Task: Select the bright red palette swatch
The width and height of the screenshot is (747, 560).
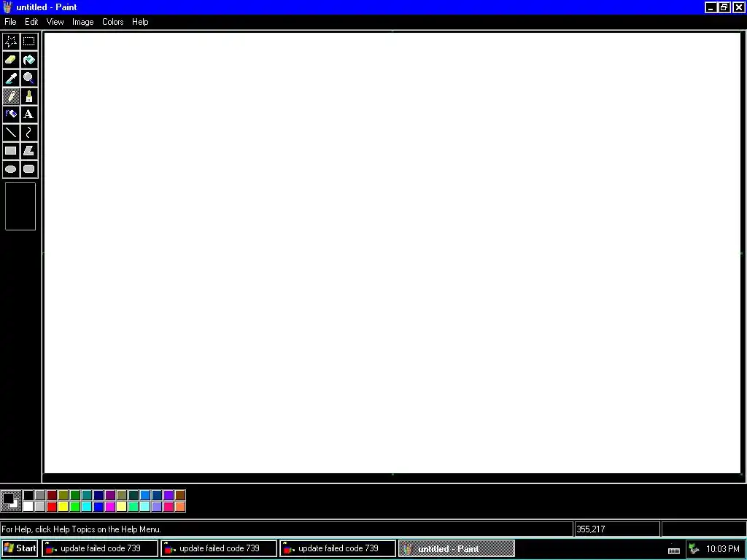Action: (x=52, y=507)
